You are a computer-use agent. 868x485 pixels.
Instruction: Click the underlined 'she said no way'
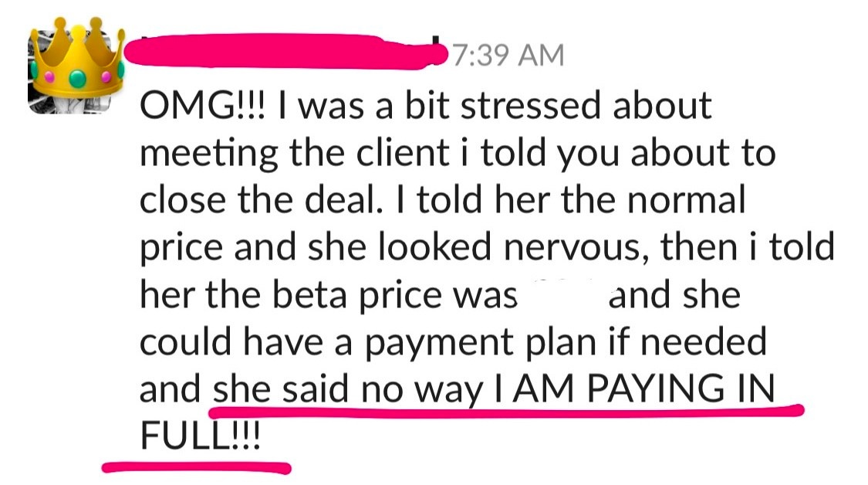coord(348,390)
